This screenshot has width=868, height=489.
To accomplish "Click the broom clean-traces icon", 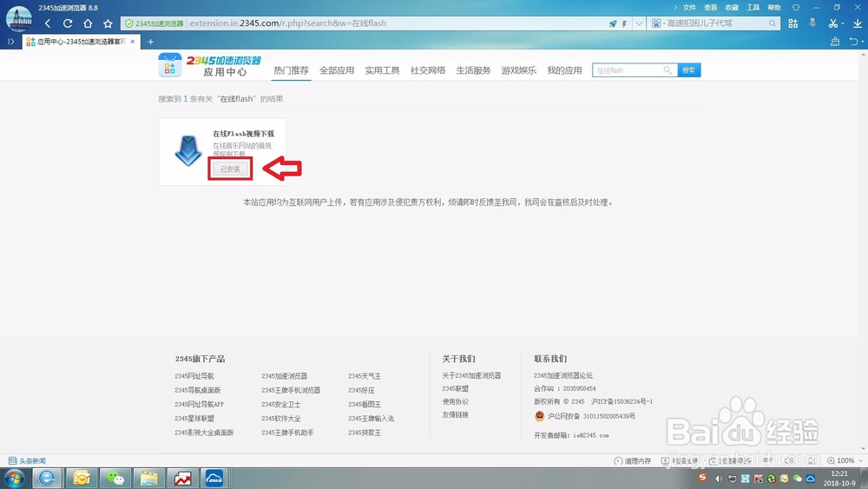I will 835,42.
